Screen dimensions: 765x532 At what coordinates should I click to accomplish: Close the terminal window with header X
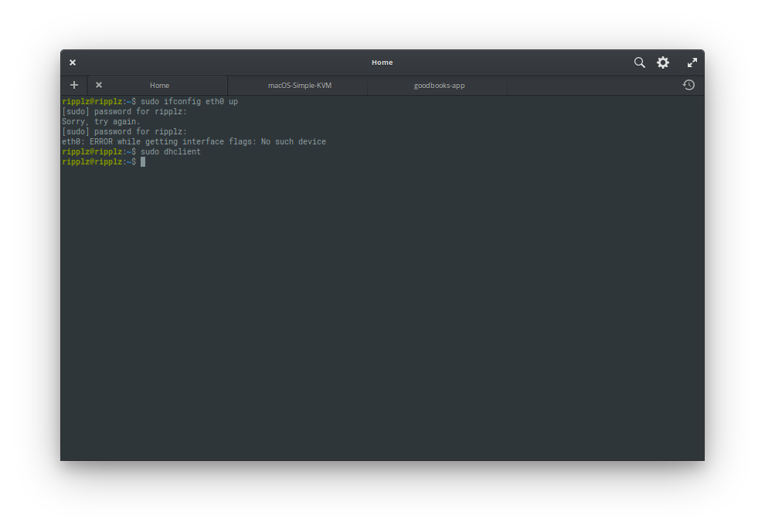click(x=73, y=63)
